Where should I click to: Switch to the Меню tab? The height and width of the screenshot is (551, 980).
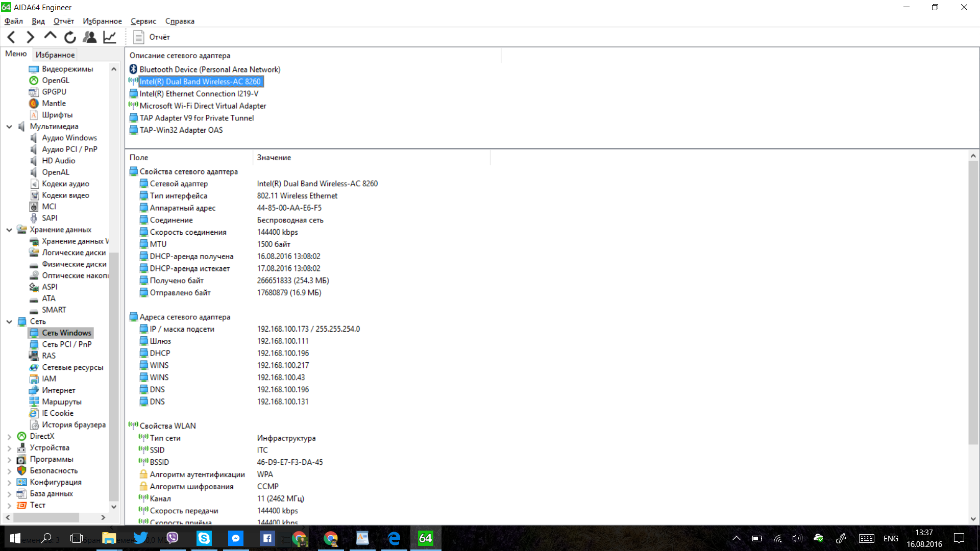click(16, 54)
